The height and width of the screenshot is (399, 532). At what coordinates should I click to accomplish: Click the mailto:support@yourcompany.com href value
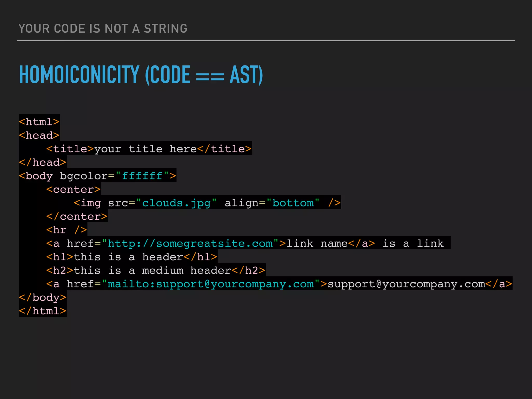click(x=210, y=284)
